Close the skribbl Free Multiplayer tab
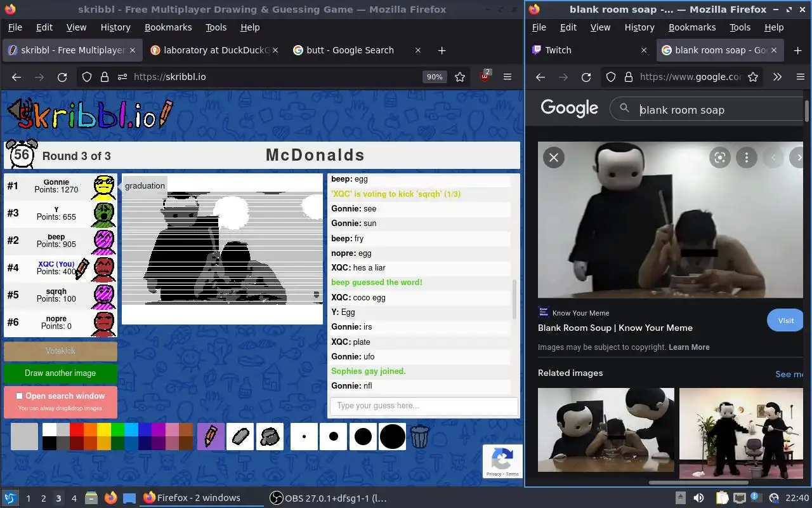This screenshot has width=812, height=508. [133, 50]
